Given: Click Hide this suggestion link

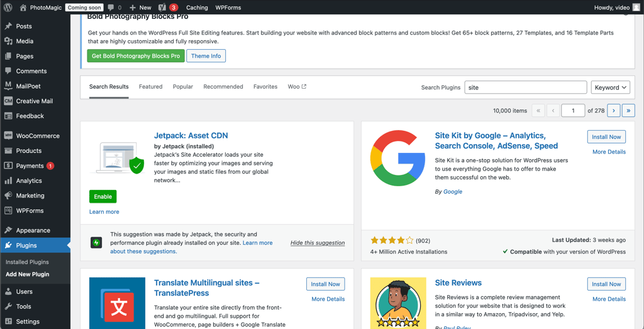Looking at the screenshot, I should 318,243.
